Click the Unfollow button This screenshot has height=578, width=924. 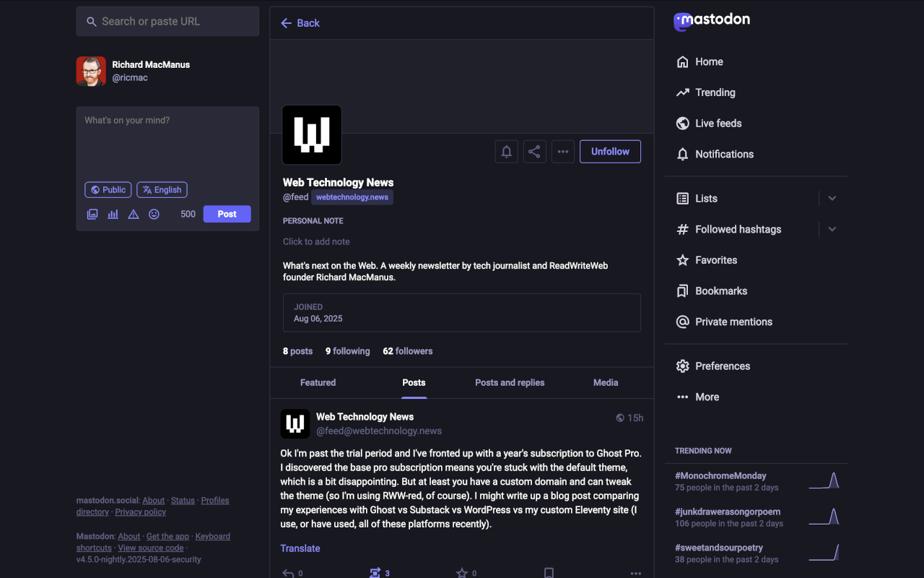point(610,152)
